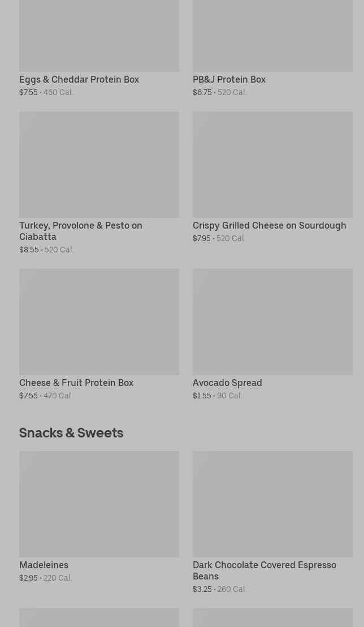Click the Eggs & Cheddar Protein Box image

(x=99, y=35)
